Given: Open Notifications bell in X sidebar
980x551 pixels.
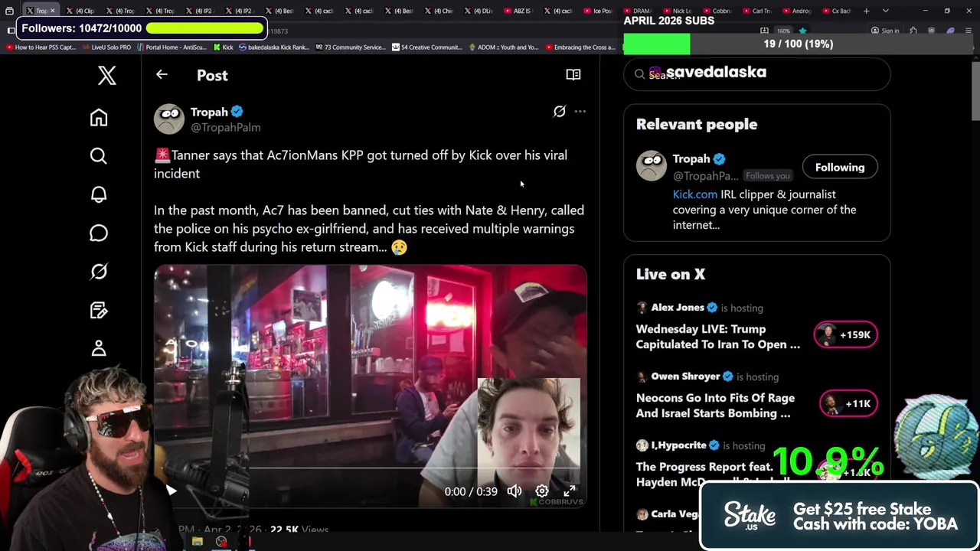Looking at the screenshot, I should (x=99, y=194).
